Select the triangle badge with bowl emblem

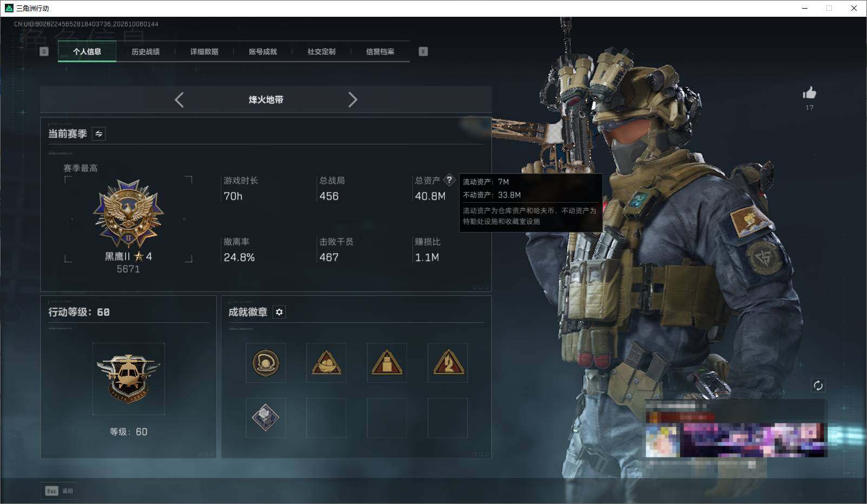tap(326, 363)
